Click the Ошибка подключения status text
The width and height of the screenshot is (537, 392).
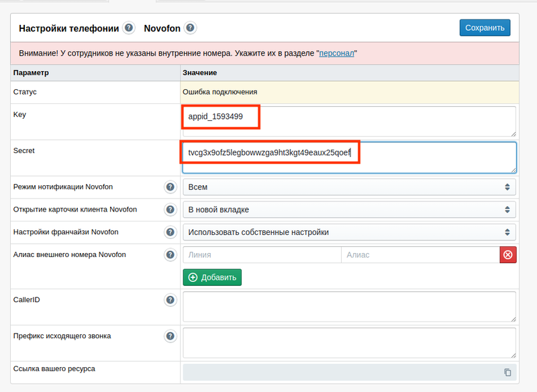click(220, 92)
